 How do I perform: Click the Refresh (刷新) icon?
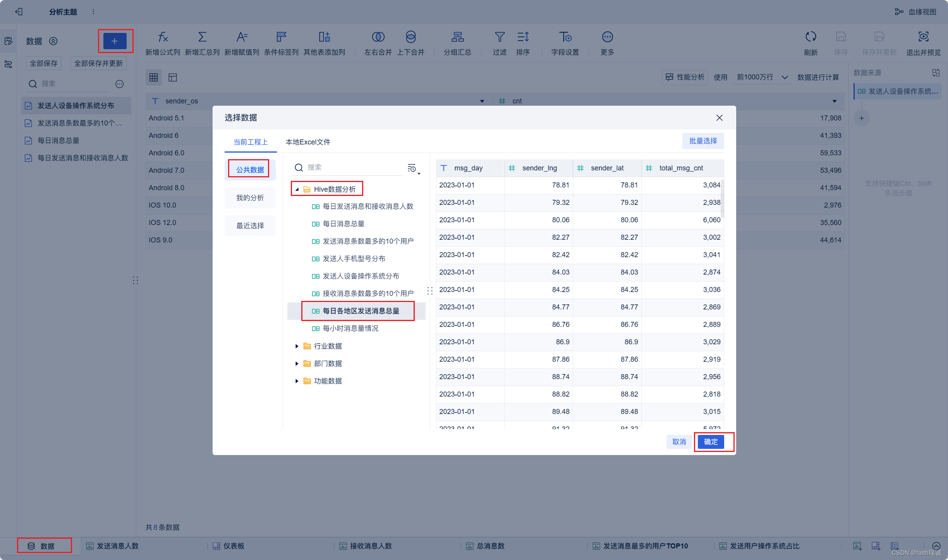click(811, 37)
